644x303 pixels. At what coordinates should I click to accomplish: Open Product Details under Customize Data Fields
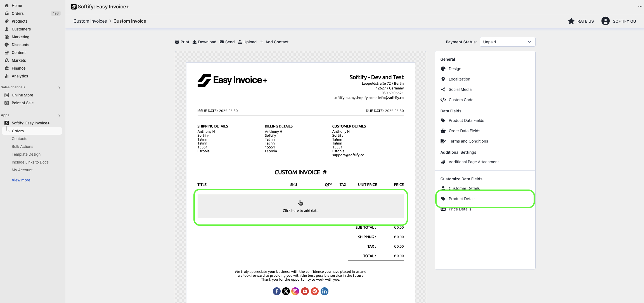click(462, 199)
